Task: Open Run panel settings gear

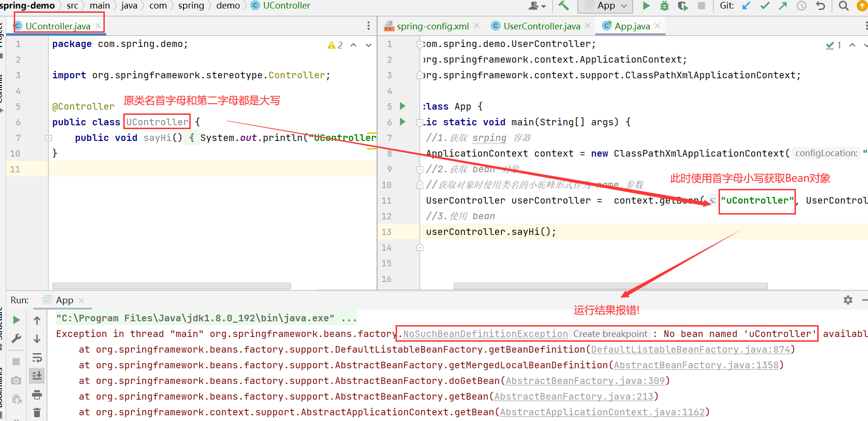Action: coord(848,300)
